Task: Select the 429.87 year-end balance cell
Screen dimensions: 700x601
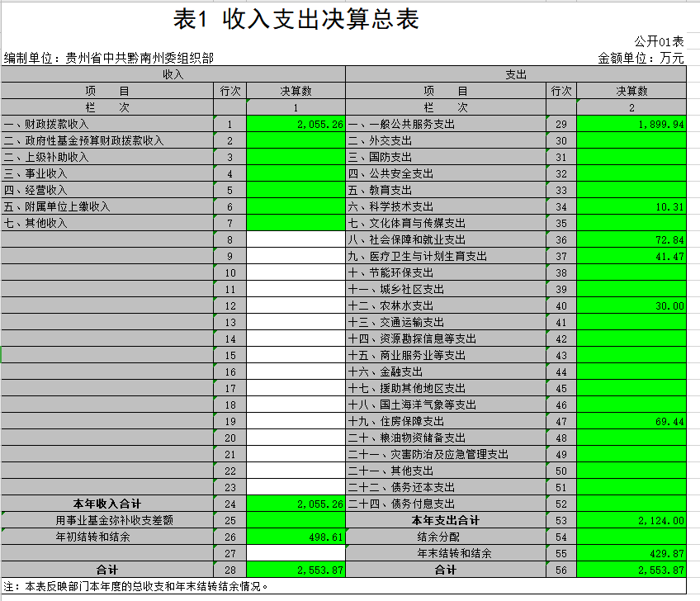Action: pyautogui.click(x=631, y=553)
